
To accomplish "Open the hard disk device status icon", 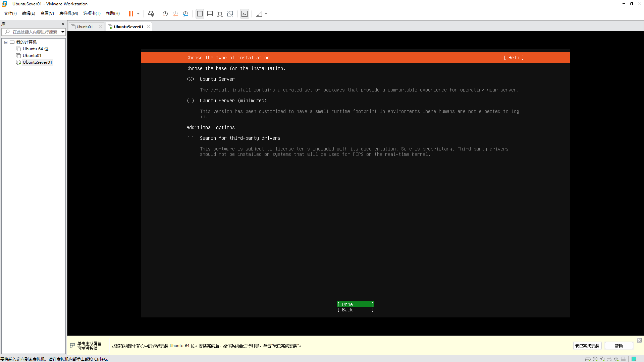I will coord(588,359).
